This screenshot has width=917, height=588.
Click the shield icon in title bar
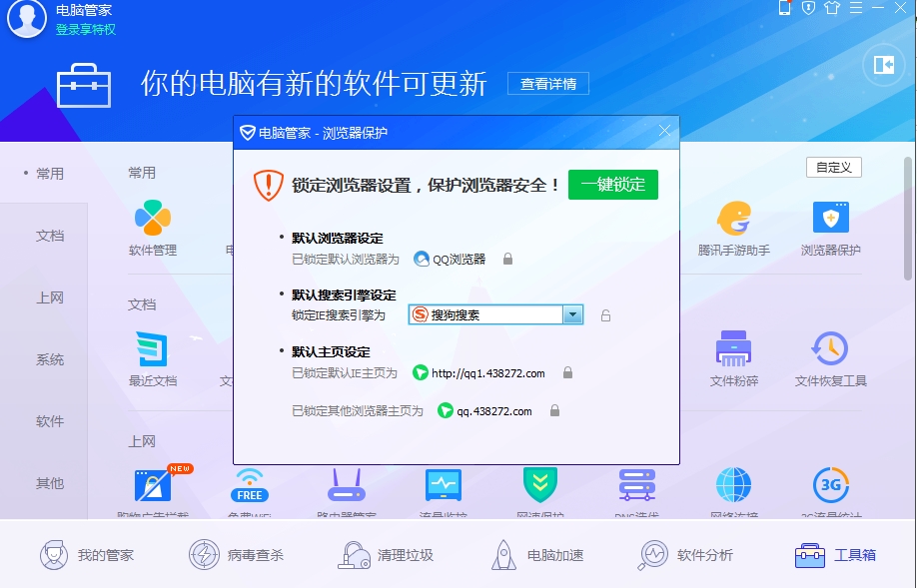(808, 8)
